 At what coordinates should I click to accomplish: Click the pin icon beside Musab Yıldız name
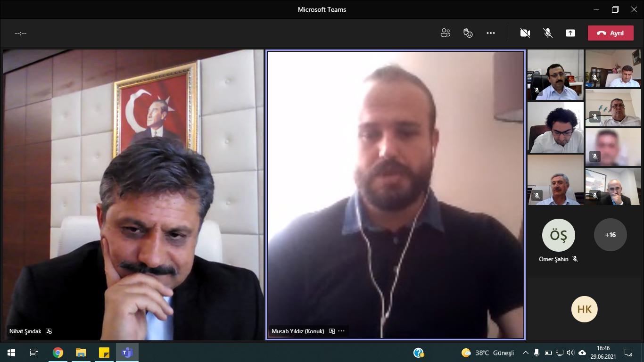(x=332, y=331)
